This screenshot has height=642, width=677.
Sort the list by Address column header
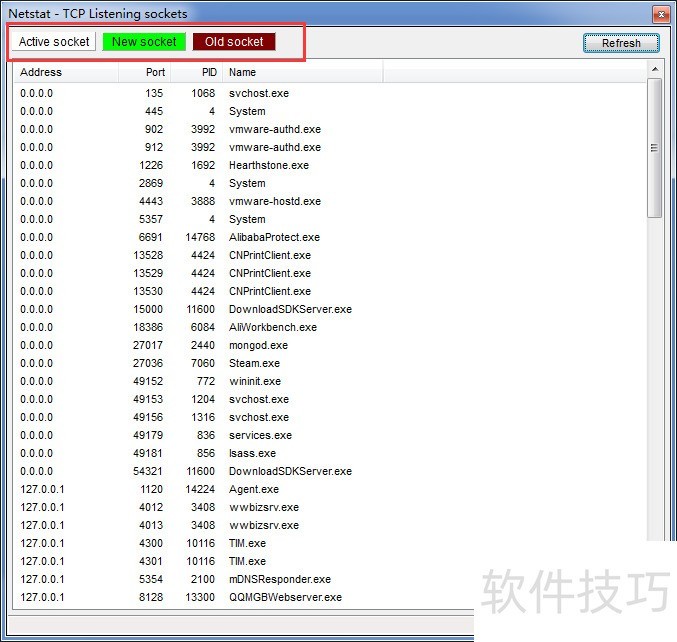coord(66,72)
